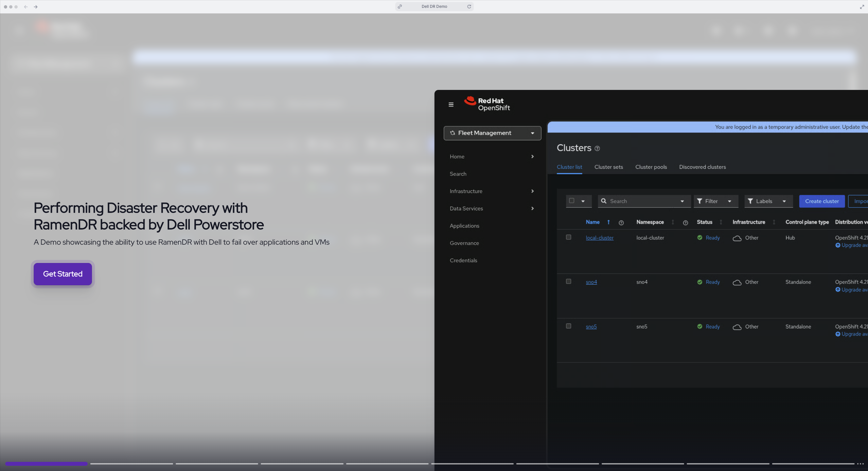The width and height of the screenshot is (868, 471).
Task: Open the bulk select dropdown arrow
Action: [583, 201]
